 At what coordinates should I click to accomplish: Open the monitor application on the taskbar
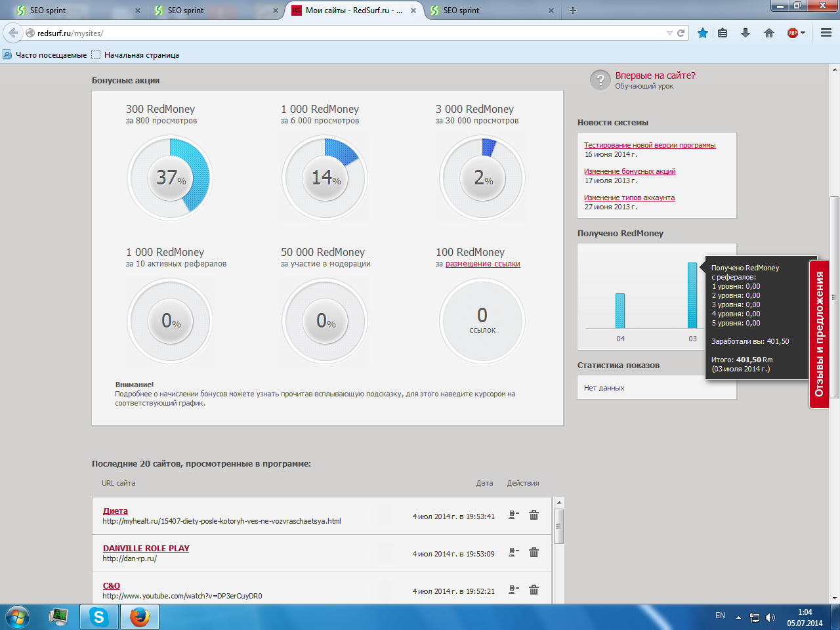tap(58, 617)
